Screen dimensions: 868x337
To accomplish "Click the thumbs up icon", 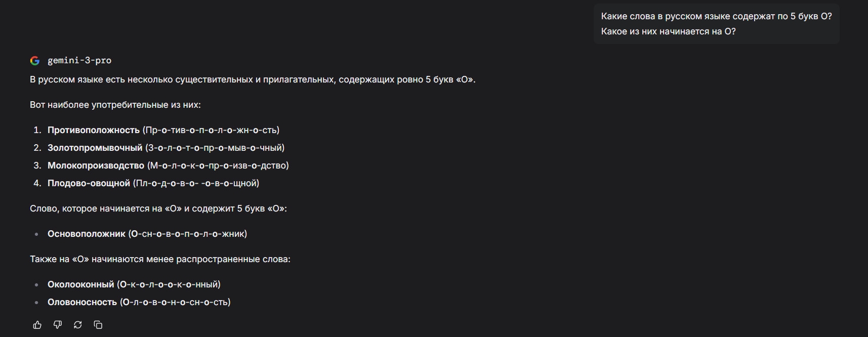I will (x=37, y=325).
